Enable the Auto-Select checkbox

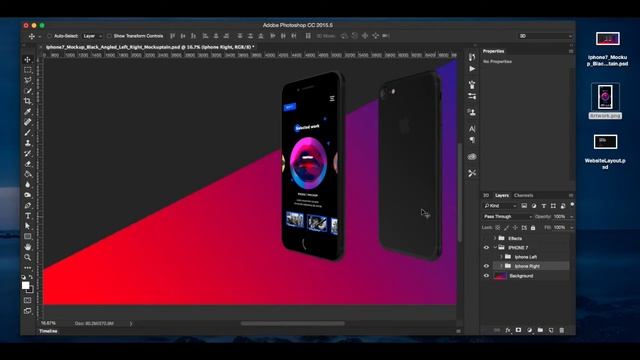click(x=50, y=36)
